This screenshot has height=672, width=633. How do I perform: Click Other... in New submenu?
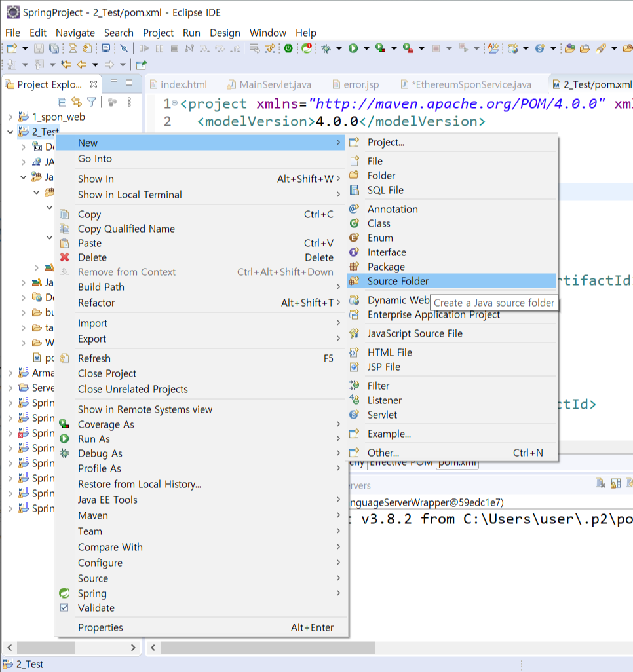[x=451, y=453]
